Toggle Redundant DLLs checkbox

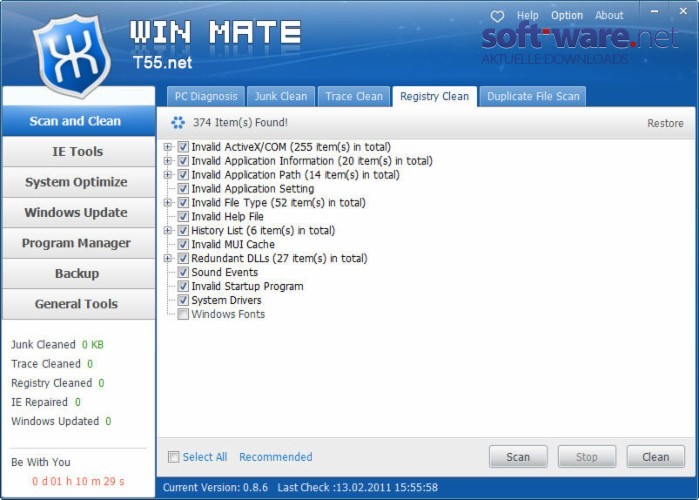[x=183, y=258]
